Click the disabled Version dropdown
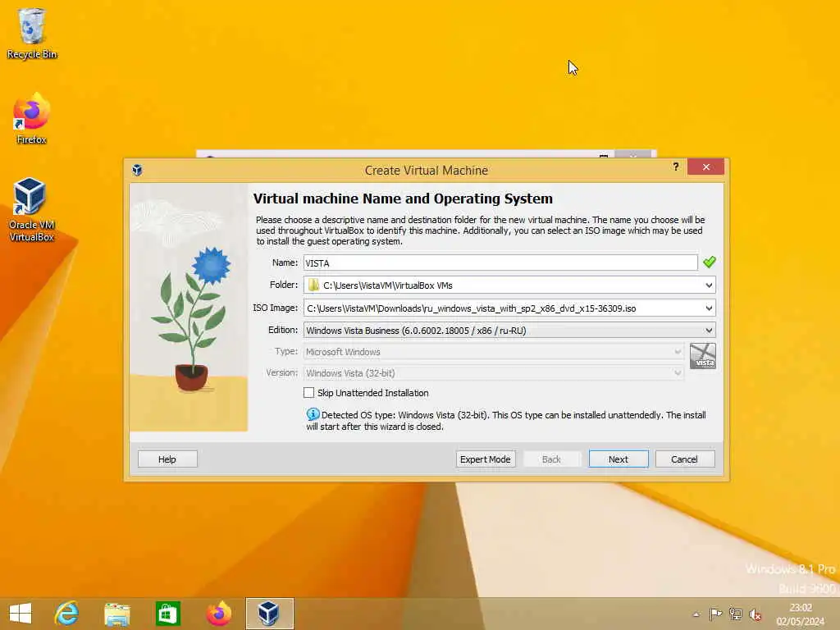 click(493, 373)
